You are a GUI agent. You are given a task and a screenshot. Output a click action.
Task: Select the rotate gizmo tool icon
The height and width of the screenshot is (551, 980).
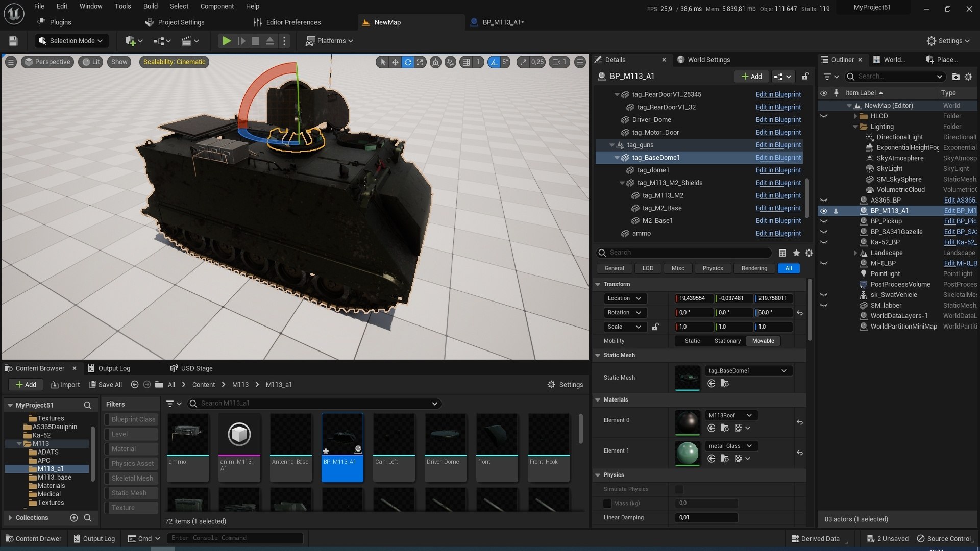pos(408,62)
